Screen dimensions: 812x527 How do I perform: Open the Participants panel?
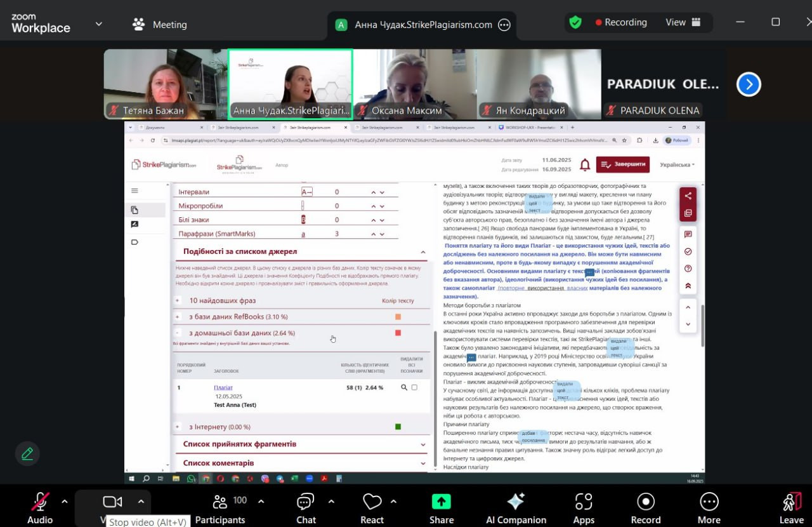(220, 508)
